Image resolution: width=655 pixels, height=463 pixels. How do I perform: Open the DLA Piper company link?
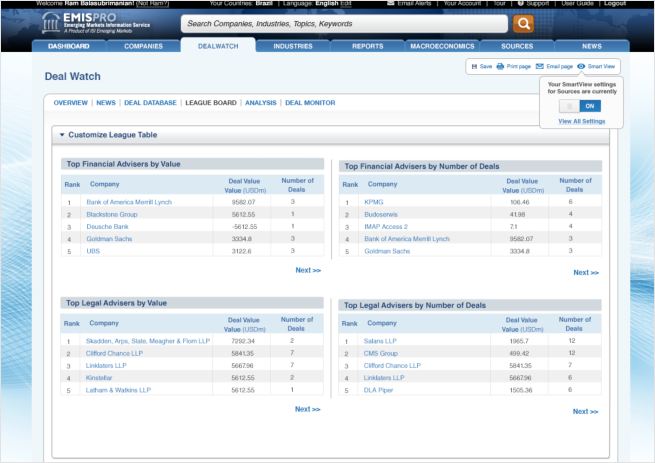(378, 390)
